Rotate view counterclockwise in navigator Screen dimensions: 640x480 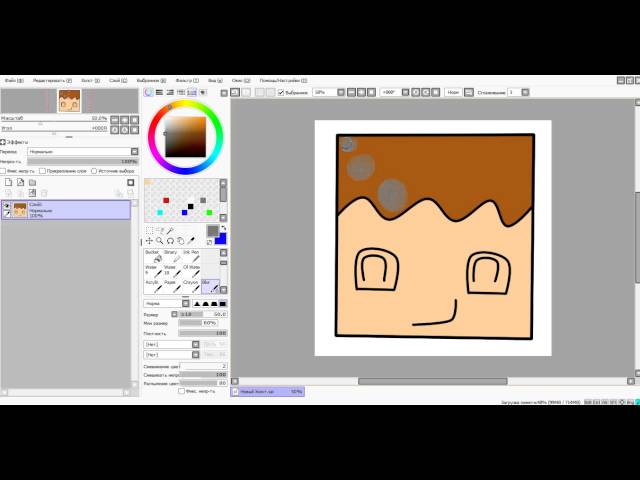[x=115, y=130]
